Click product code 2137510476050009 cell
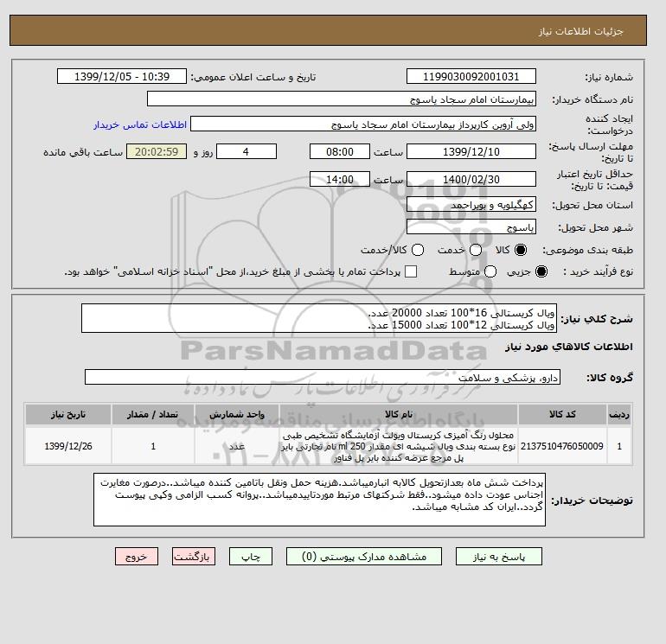The image size is (666, 644). point(562,446)
